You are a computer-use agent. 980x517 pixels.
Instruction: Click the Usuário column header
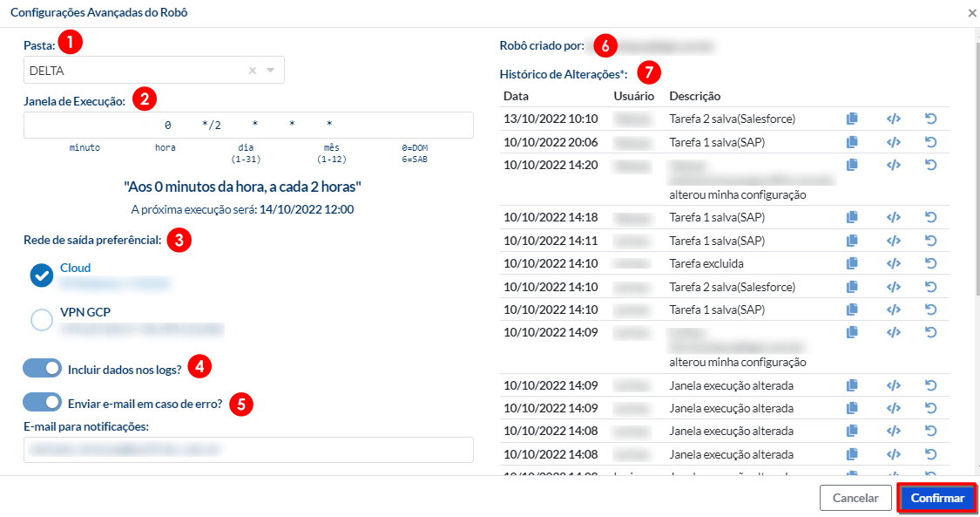(x=634, y=96)
